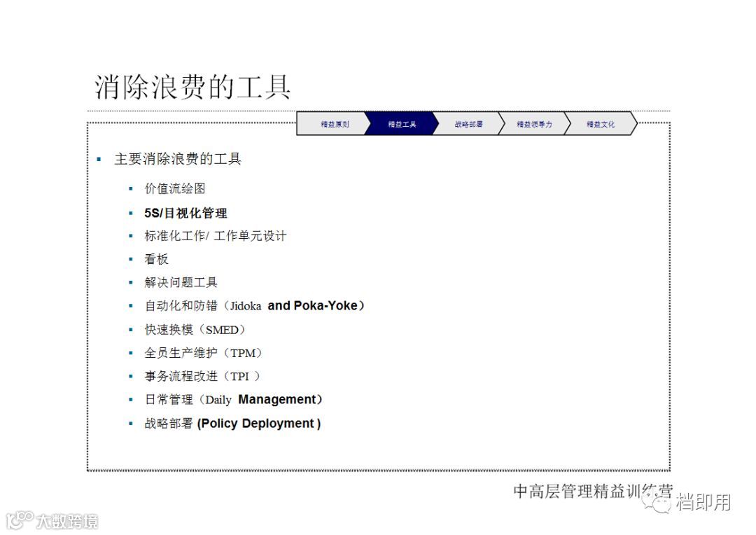Select the 全员生产维护 (TPM) line

(204, 353)
